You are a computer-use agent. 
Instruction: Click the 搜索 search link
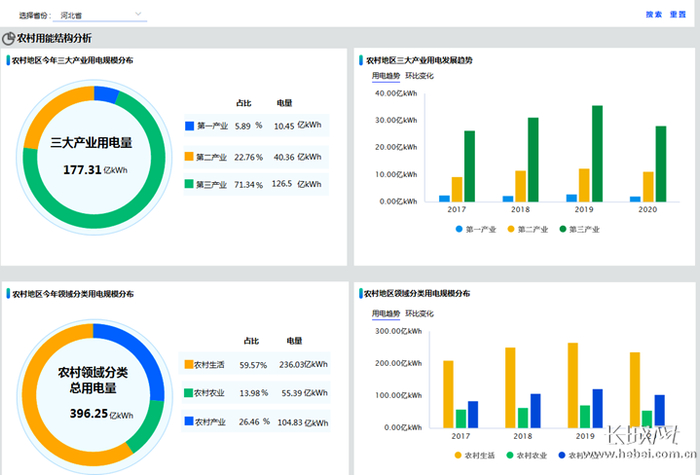click(654, 14)
